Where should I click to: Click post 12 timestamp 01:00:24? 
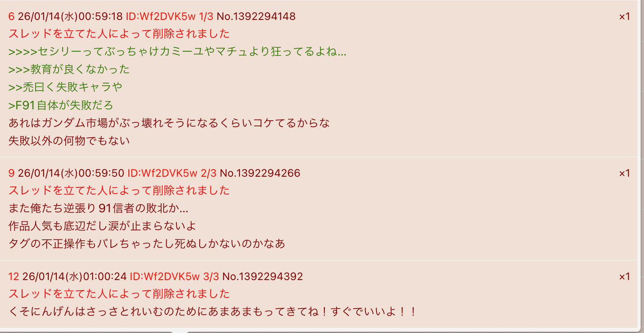[105, 277]
